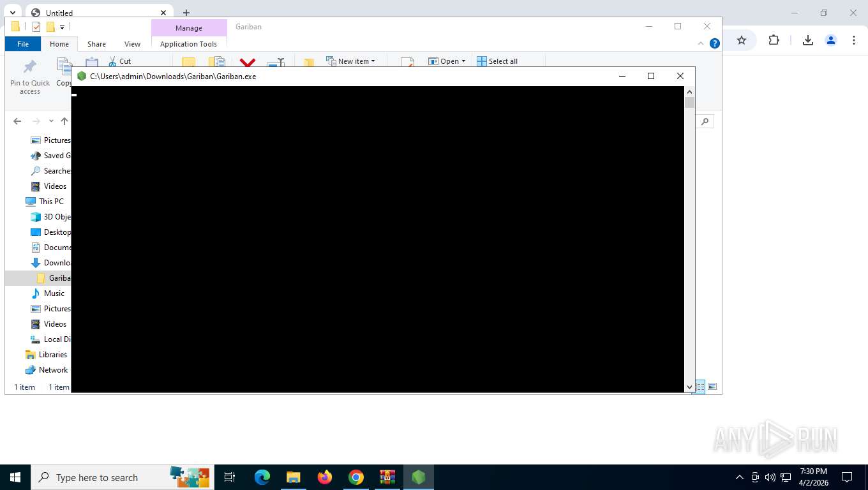Switch to the Share ribbon tab
868x490 pixels.
tap(96, 44)
